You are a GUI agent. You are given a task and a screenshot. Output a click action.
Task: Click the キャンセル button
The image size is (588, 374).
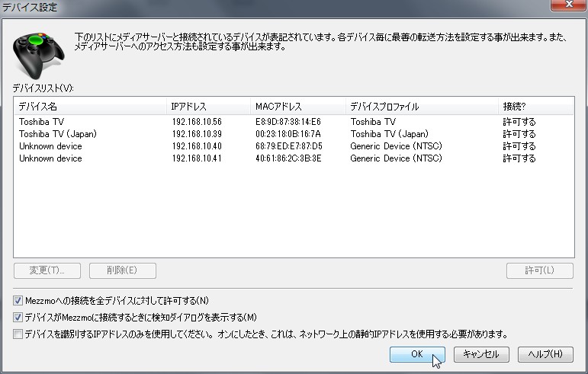pos(481,354)
